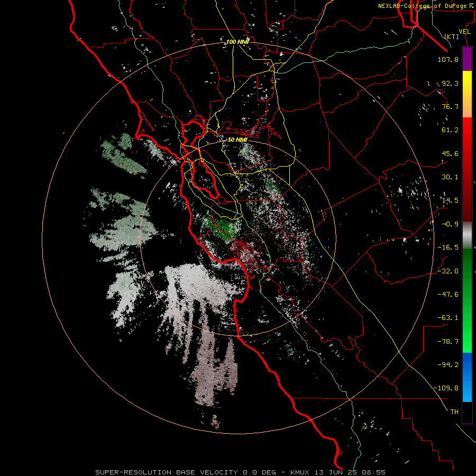Click the KMUX station identifier in the caption
The width and height of the screenshot is (476, 476).
click(x=301, y=472)
